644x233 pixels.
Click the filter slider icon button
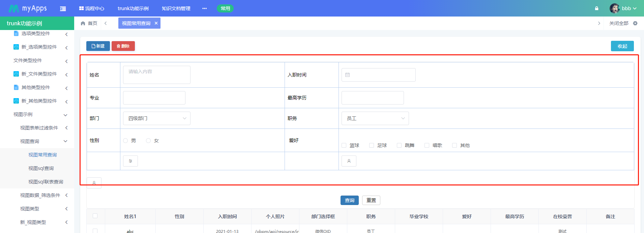pyautogui.click(x=130, y=161)
